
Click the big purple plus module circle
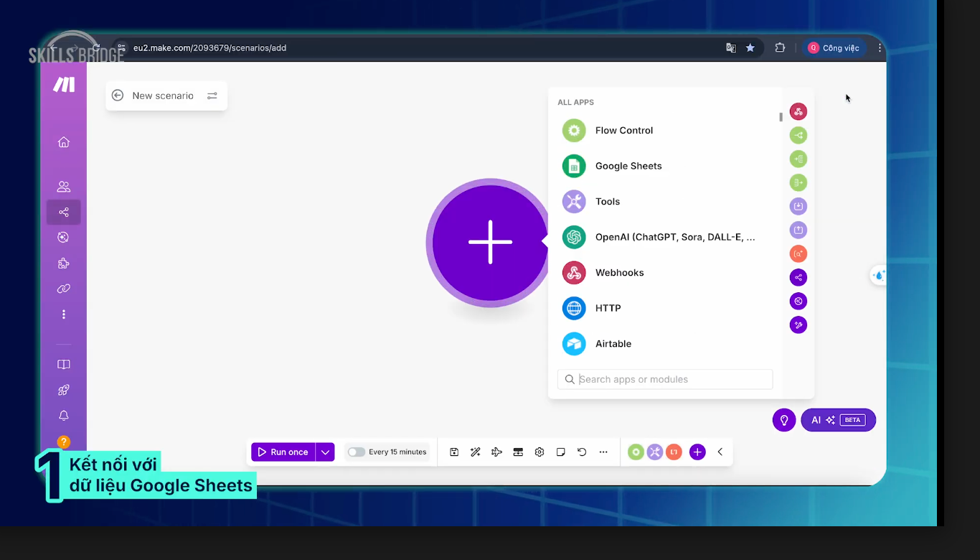(x=490, y=242)
